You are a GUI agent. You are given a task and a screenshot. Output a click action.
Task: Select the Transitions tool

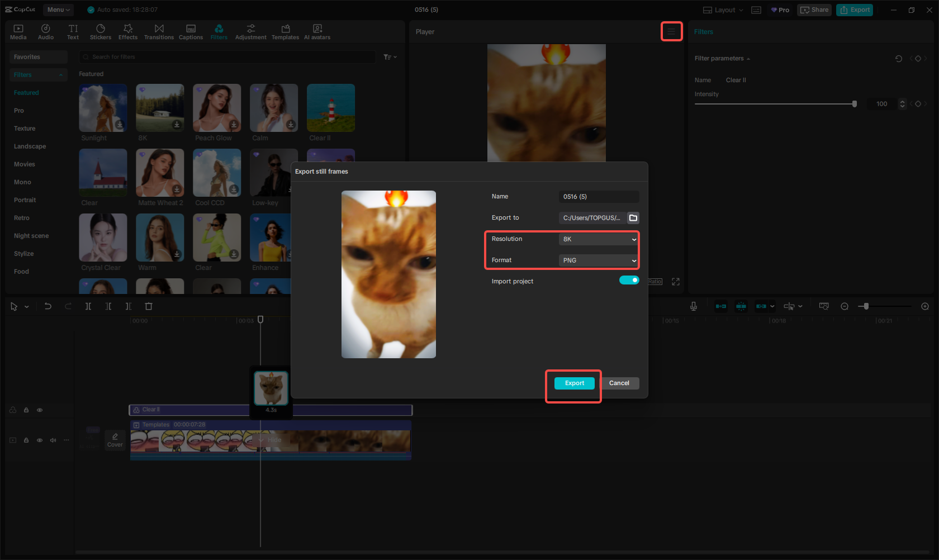(159, 31)
